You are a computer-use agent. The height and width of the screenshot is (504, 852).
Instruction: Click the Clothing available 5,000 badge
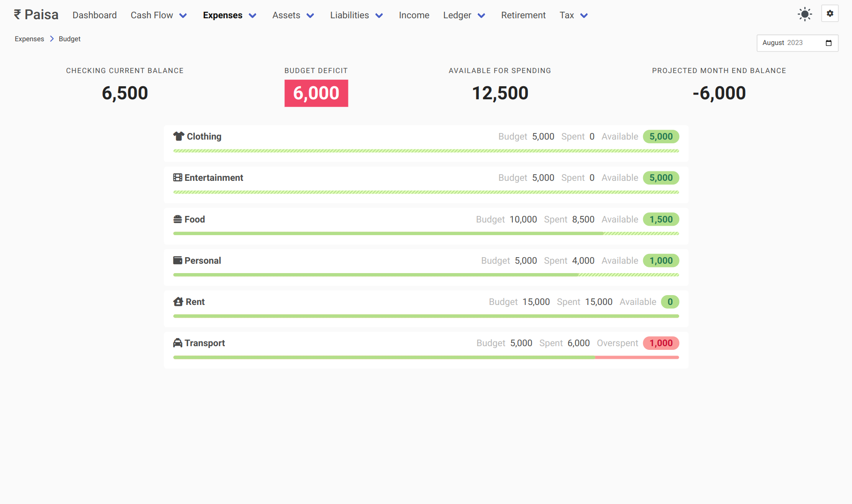(661, 136)
